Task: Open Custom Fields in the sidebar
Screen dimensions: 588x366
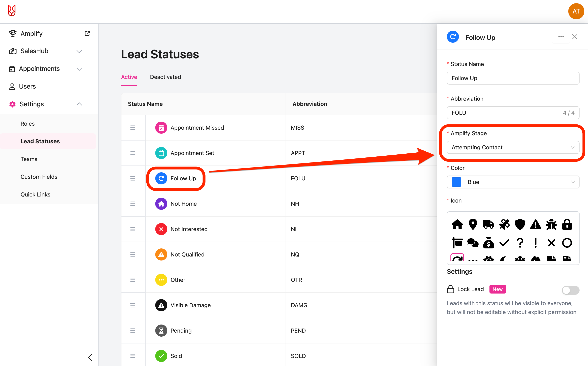Action: [39, 177]
